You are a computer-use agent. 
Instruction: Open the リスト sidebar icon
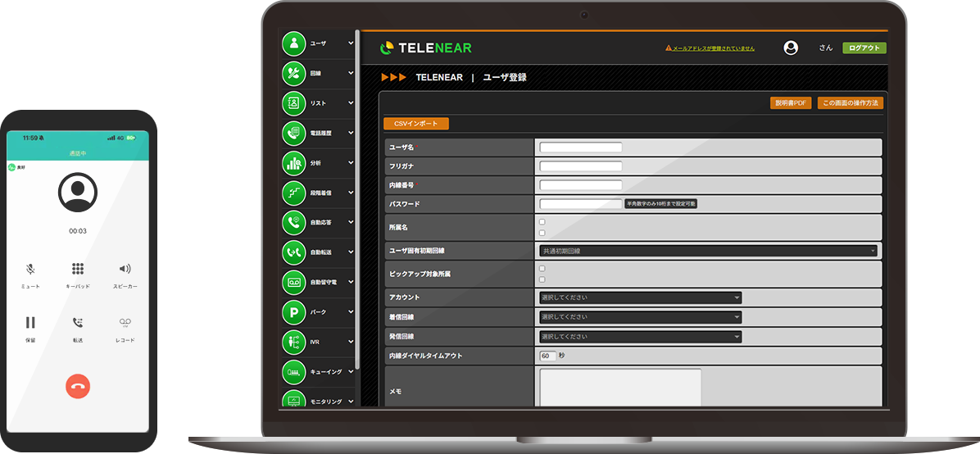[x=293, y=103]
